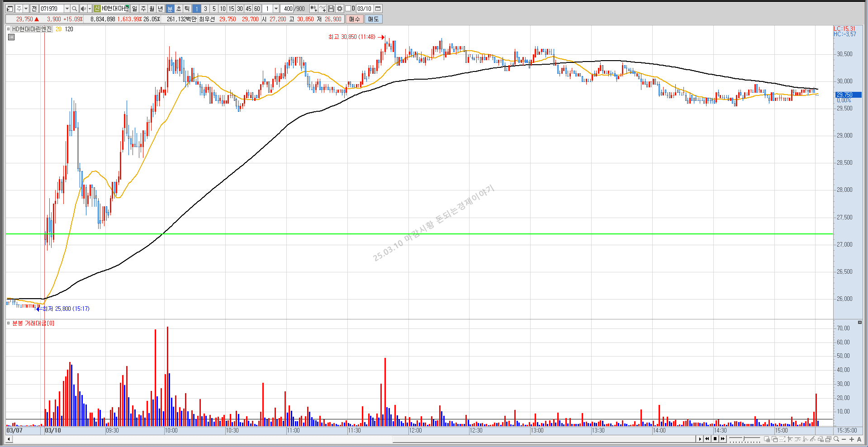
Task: Click the stacked chart images icon
Action: (x=828, y=439)
